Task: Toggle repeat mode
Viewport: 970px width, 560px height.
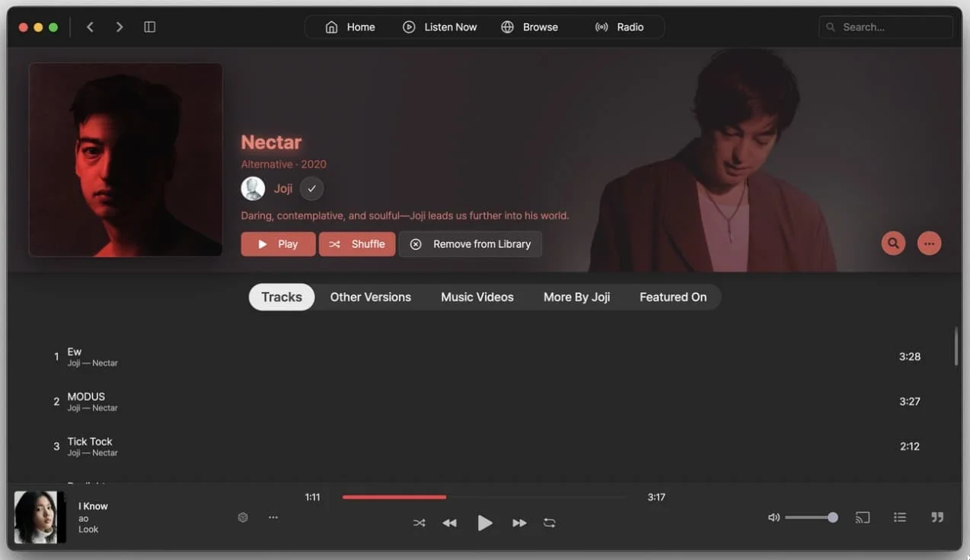Action: 549,523
